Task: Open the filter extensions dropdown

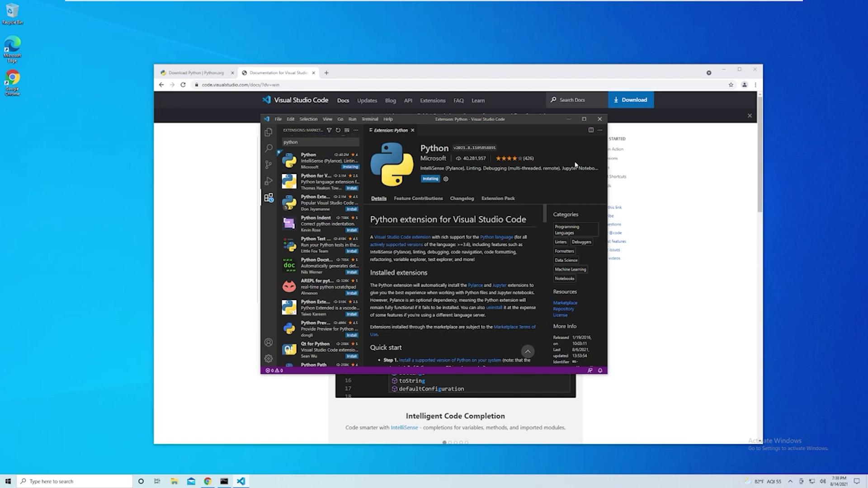Action: pyautogui.click(x=329, y=130)
